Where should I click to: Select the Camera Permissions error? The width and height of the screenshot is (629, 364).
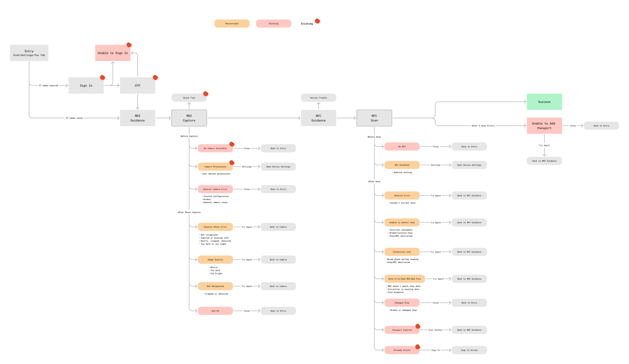tap(215, 167)
